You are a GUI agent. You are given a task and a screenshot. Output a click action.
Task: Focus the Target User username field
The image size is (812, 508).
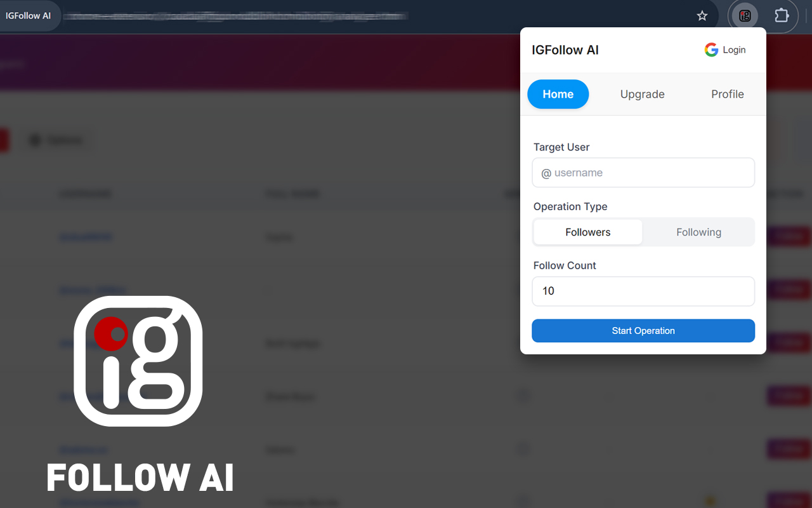643,173
